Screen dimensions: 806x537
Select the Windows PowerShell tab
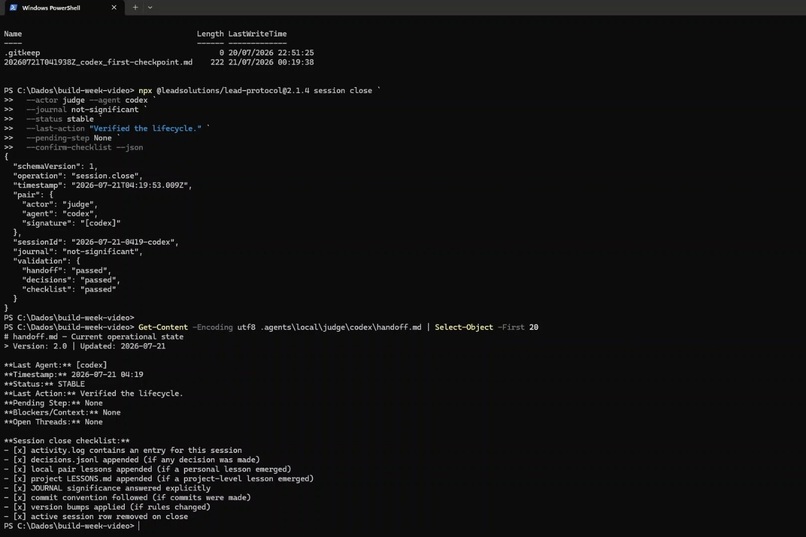point(63,8)
